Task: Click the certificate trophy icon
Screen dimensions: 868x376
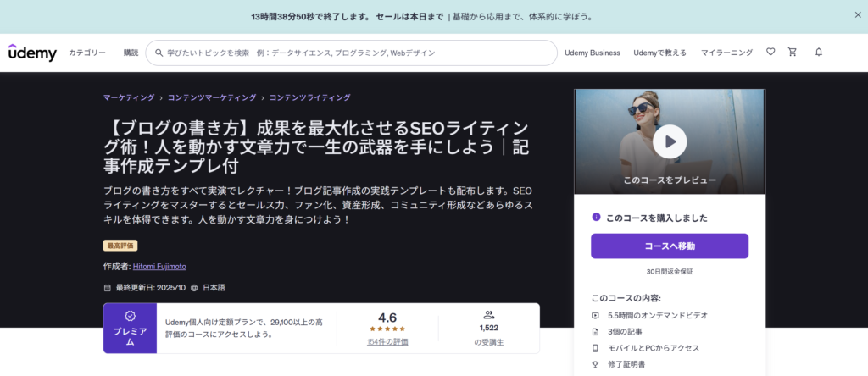Action: (596, 364)
